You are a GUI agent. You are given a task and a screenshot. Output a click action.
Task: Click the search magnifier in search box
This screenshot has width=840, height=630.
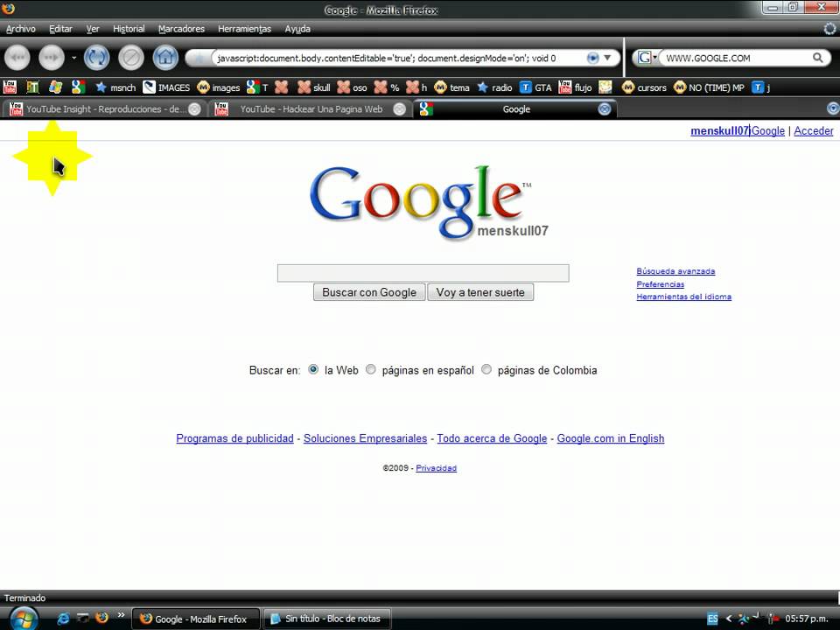pyautogui.click(x=817, y=58)
